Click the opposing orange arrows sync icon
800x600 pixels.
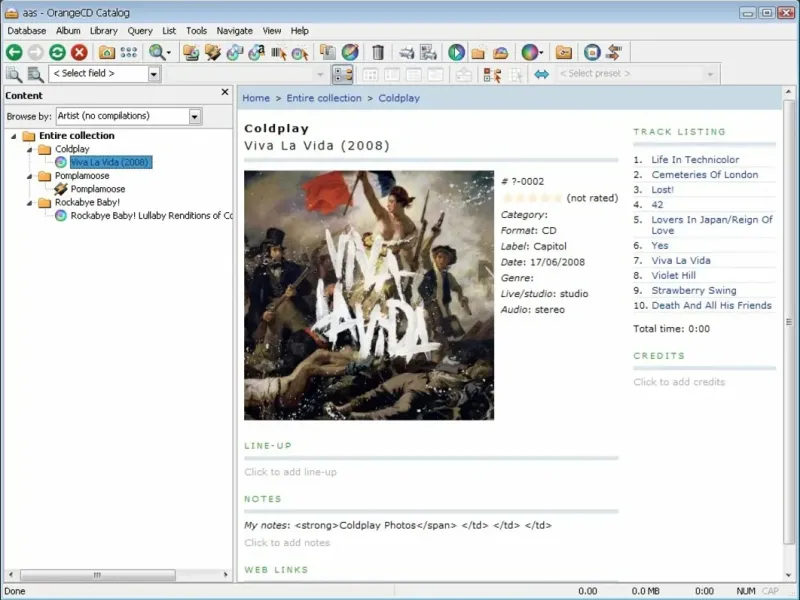pyautogui.click(x=614, y=52)
